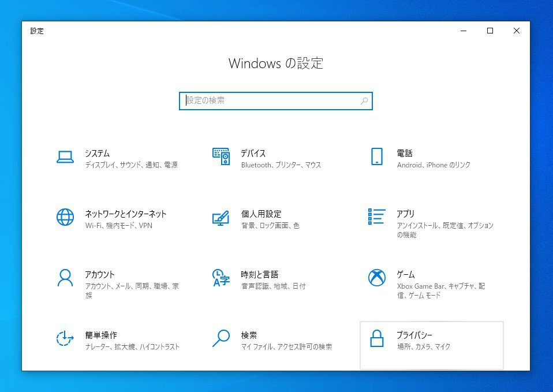Click the search magnifier in the search box

tap(364, 101)
